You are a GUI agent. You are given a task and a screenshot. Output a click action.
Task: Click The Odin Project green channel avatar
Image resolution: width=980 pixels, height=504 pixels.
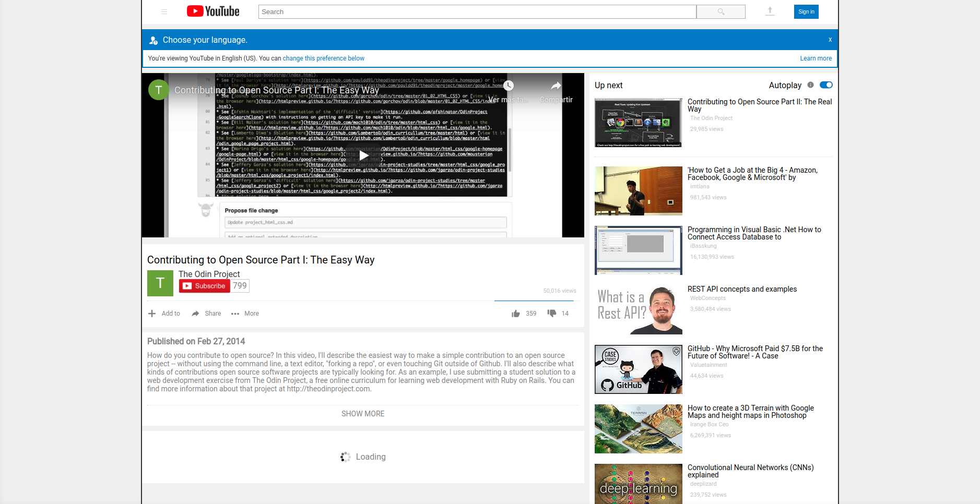160,283
